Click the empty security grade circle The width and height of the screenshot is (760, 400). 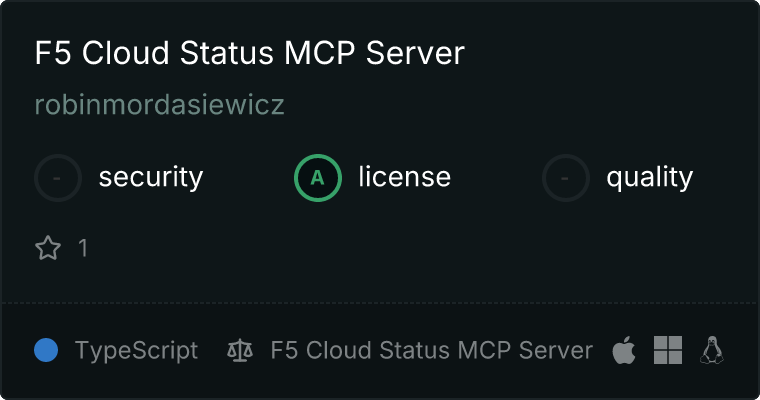(58, 178)
